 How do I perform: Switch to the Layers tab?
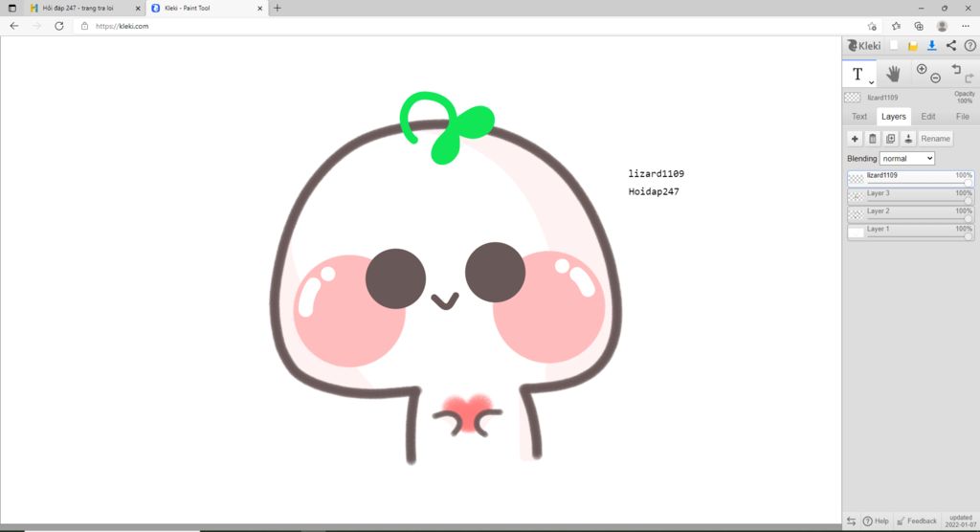893,117
